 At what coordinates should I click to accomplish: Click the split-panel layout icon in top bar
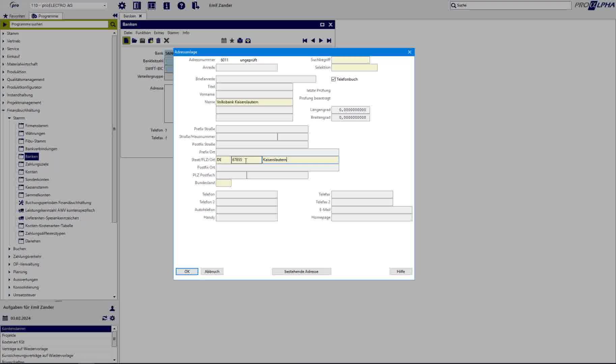[x=152, y=5]
